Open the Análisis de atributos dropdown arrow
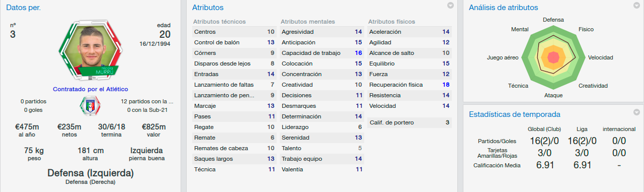644x192 pixels. click(x=637, y=6)
